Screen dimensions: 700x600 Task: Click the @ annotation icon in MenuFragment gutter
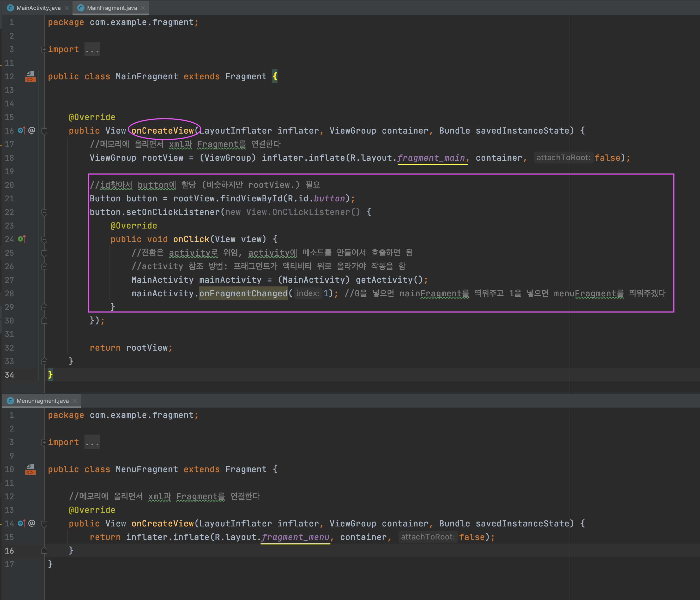point(32,523)
